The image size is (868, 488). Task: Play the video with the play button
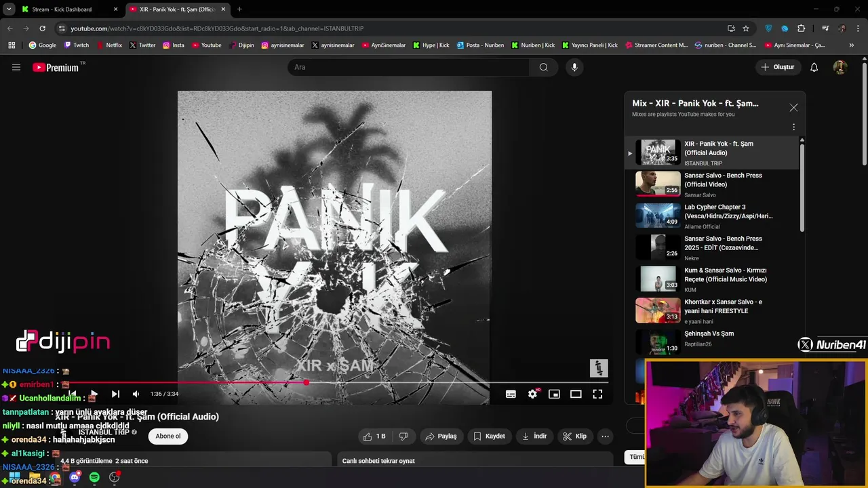[94, 394]
